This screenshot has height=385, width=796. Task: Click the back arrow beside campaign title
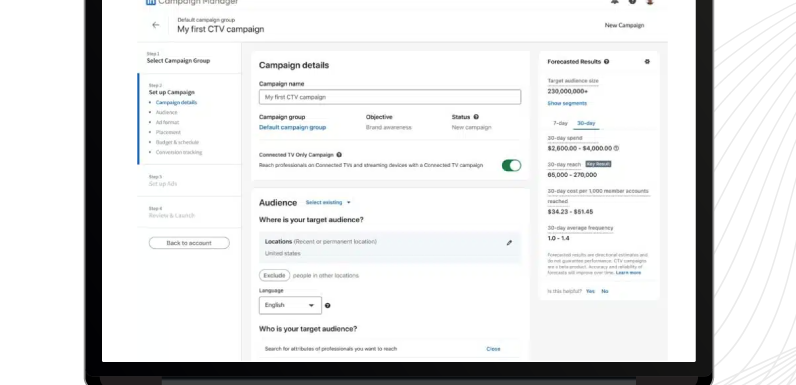click(x=156, y=25)
